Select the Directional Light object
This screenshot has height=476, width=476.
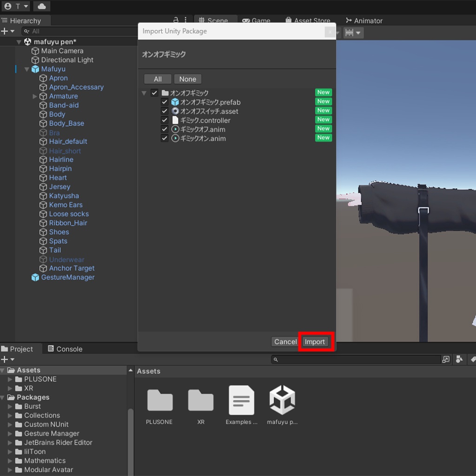(x=67, y=60)
